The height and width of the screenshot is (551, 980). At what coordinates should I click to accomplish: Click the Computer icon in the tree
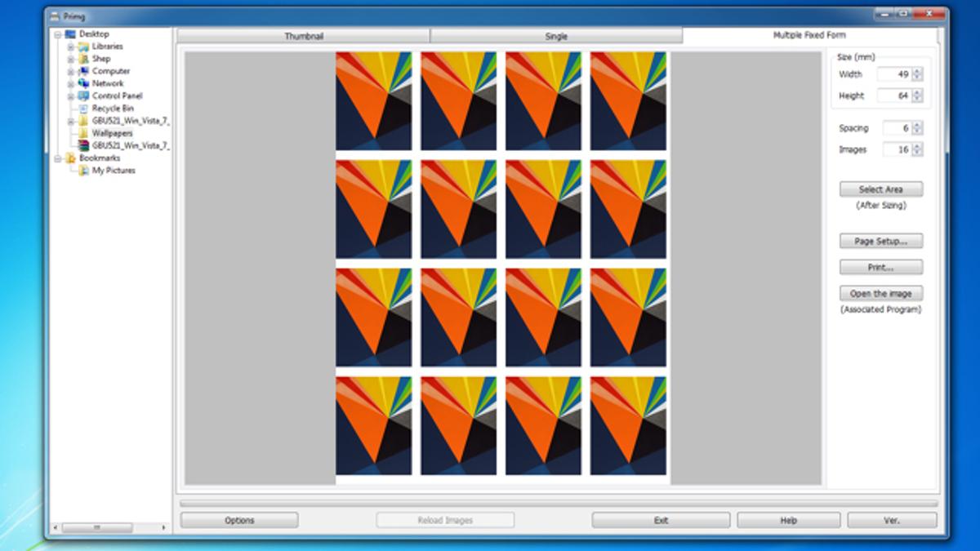[x=83, y=71]
